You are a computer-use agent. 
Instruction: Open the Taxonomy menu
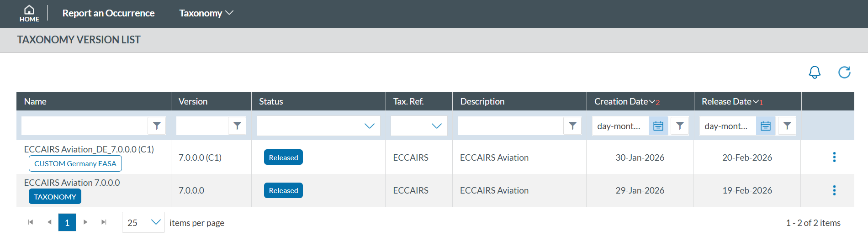coord(206,13)
